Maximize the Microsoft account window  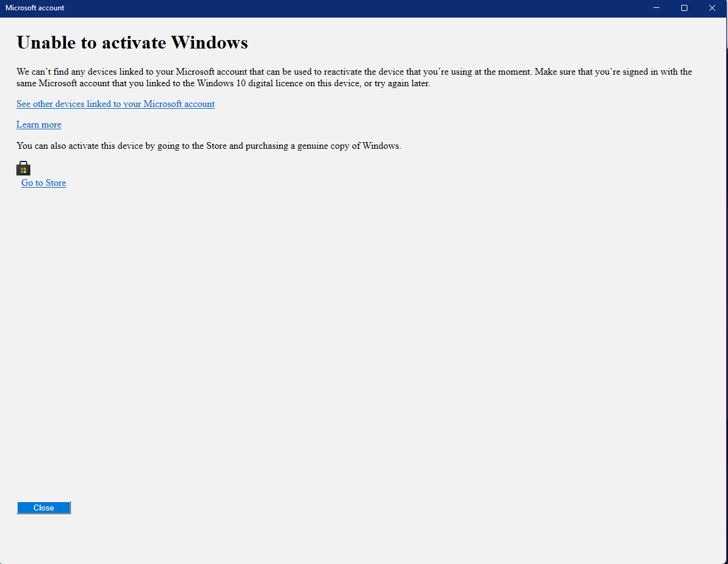pyautogui.click(x=684, y=8)
